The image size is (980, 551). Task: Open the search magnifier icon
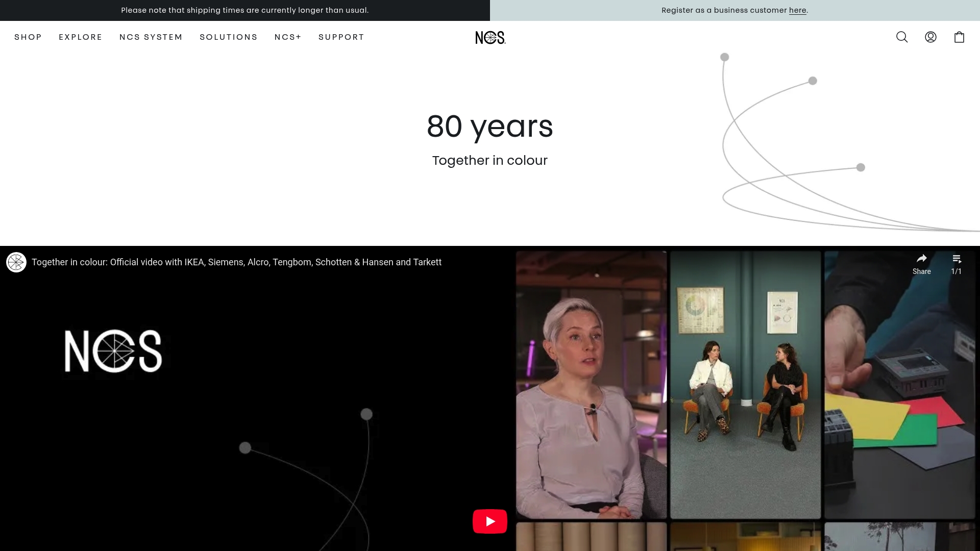pyautogui.click(x=902, y=37)
